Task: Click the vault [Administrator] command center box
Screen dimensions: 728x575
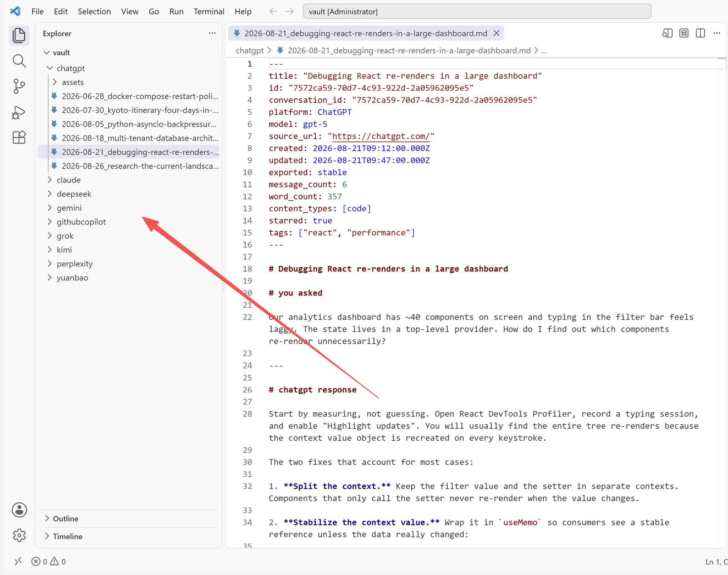Action: coord(477,11)
